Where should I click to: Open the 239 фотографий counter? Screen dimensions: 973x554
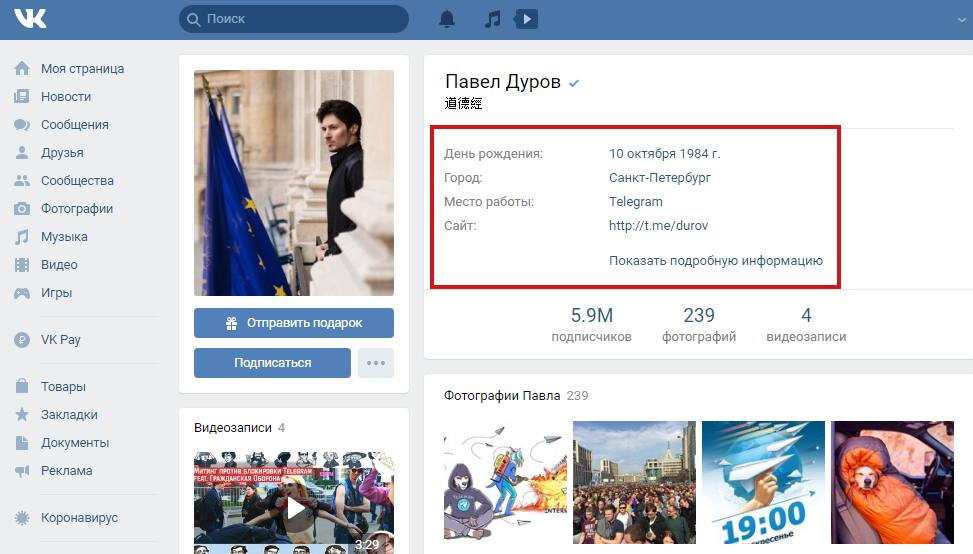tap(699, 325)
